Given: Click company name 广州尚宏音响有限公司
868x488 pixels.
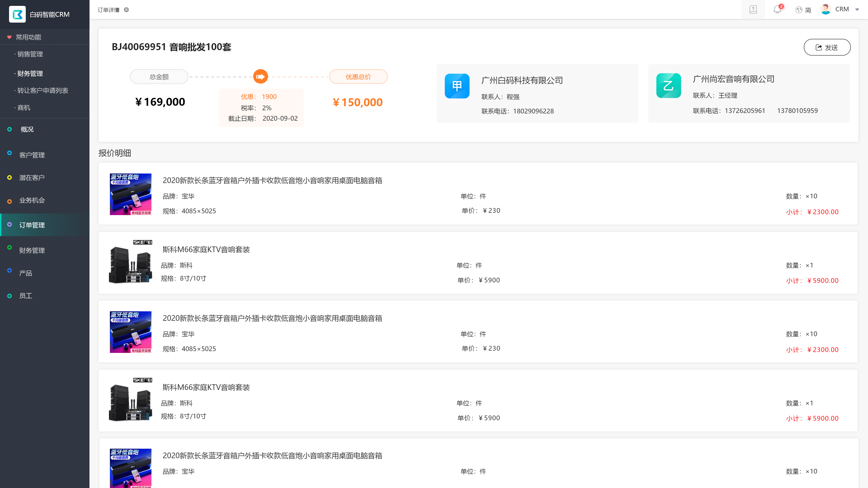Looking at the screenshot, I should point(734,79).
